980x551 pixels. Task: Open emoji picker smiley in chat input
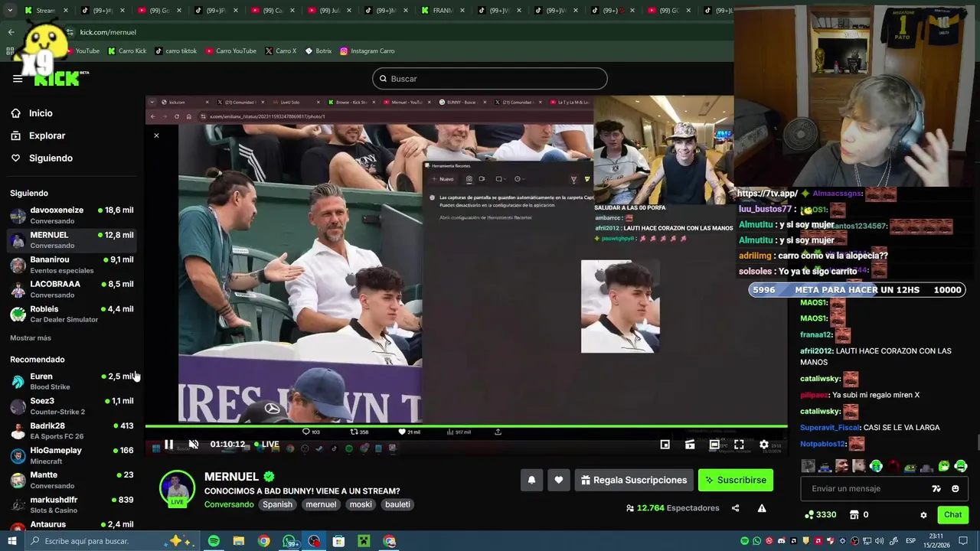point(955,488)
